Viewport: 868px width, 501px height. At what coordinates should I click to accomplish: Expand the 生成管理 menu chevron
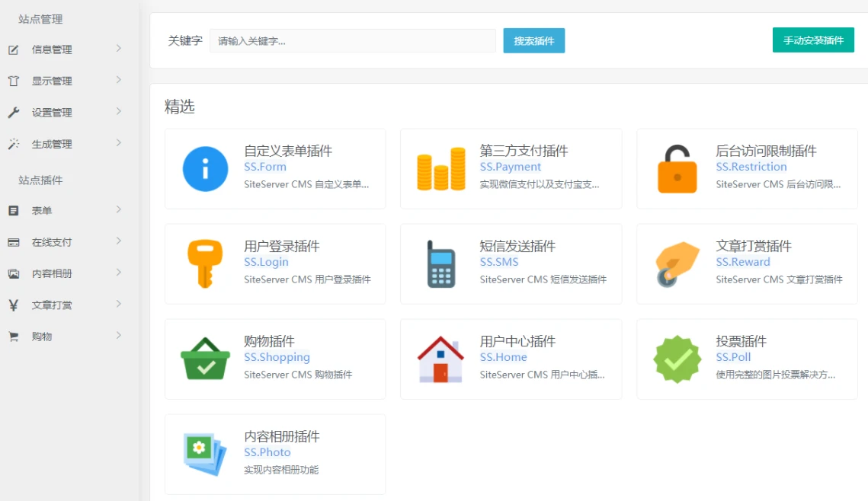point(118,143)
